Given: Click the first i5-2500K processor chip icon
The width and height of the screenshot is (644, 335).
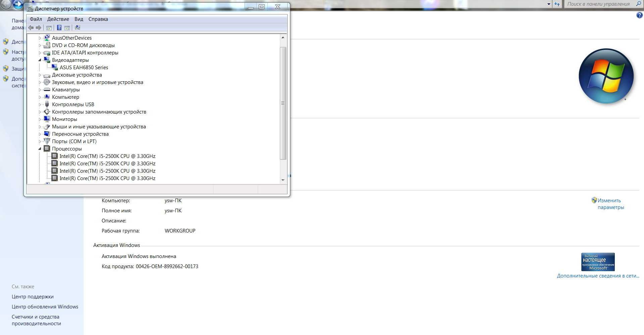Looking at the screenshot, I should (54, 156).
